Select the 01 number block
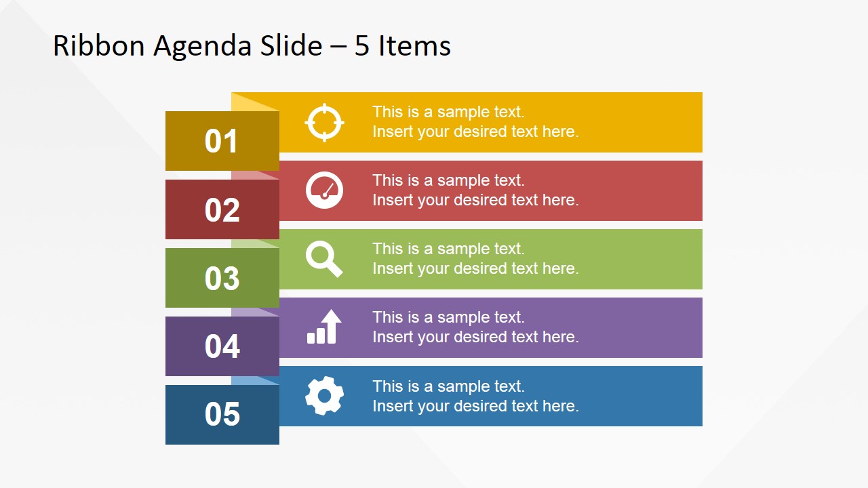The image size is (868, 488). (222, 141)
